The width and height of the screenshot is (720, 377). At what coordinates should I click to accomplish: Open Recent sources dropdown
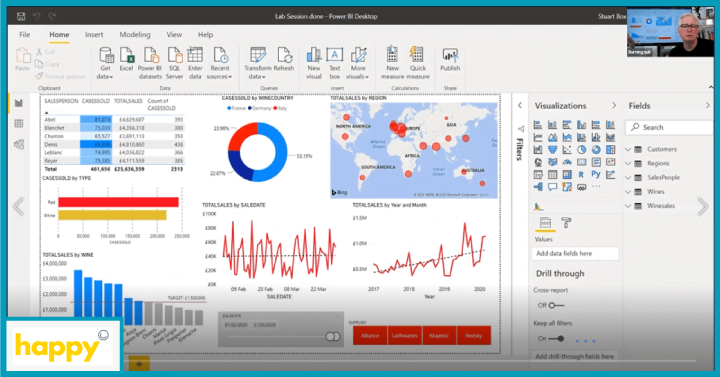219,63
